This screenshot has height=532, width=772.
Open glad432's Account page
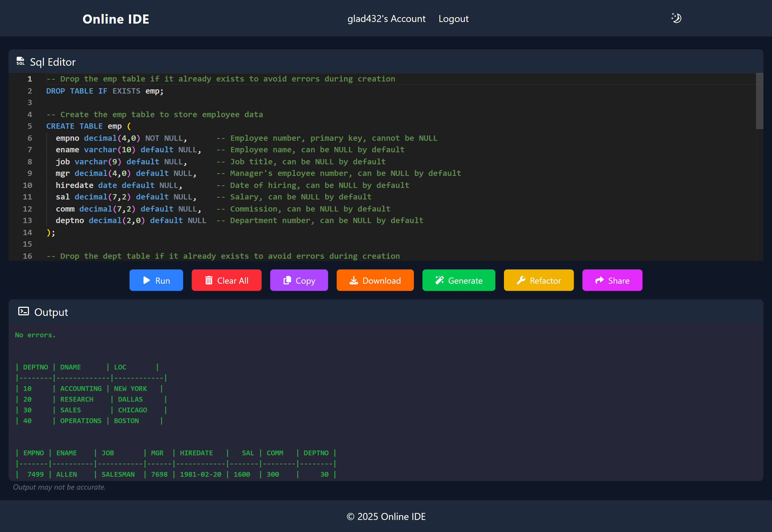386,19
